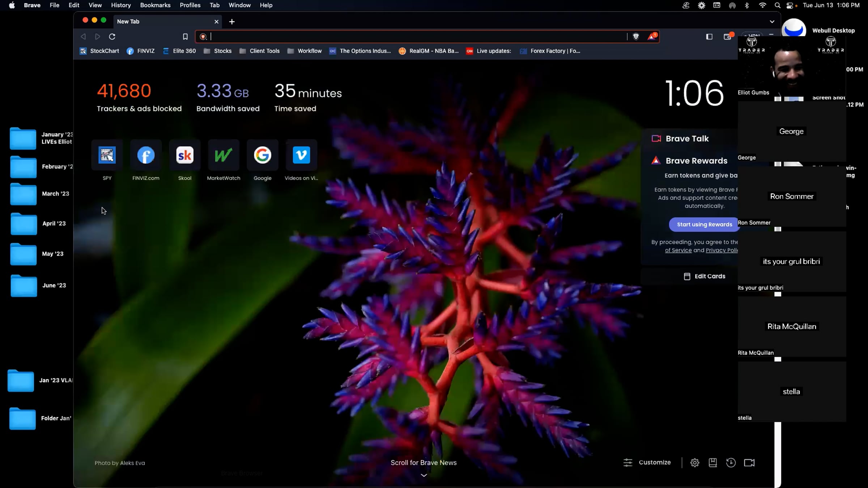Expand the tab search chevron

(x=772, y=22)
